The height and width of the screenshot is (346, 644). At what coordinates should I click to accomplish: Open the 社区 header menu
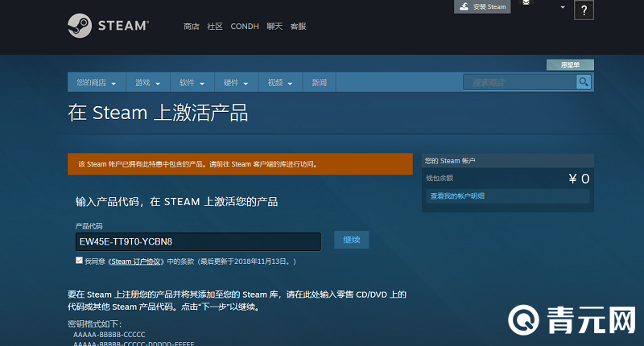[x=215, y=27]
